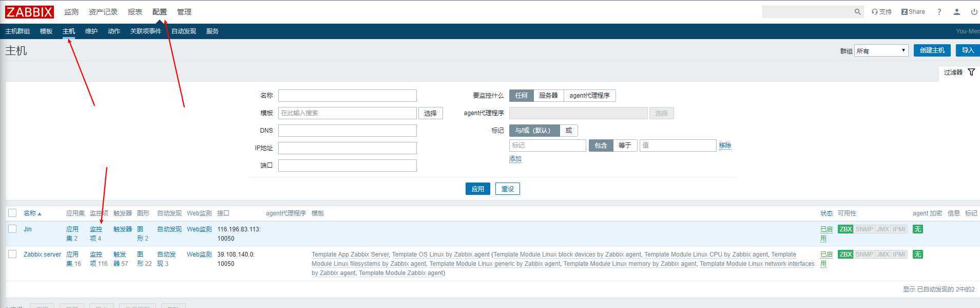Open 监控项 4 for Jin
The width and height of the screenshot is (980, 308).
pyautogui.click(x=96, y=234)
